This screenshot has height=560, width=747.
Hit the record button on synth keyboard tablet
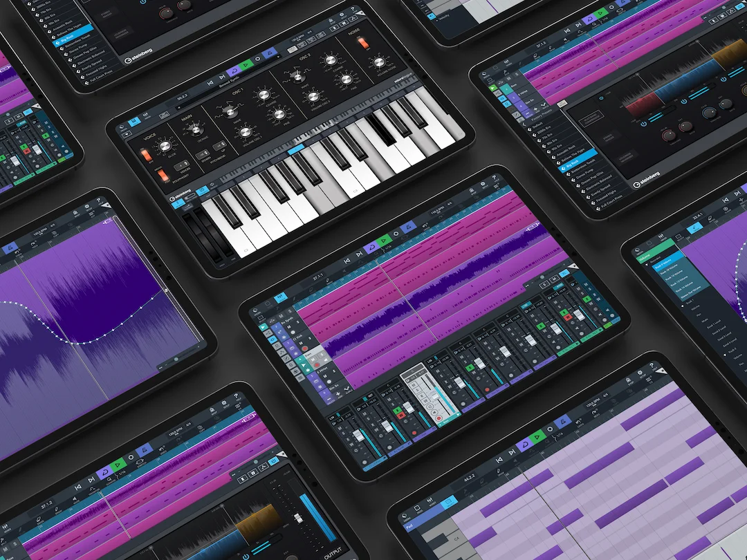coord(258,59)
